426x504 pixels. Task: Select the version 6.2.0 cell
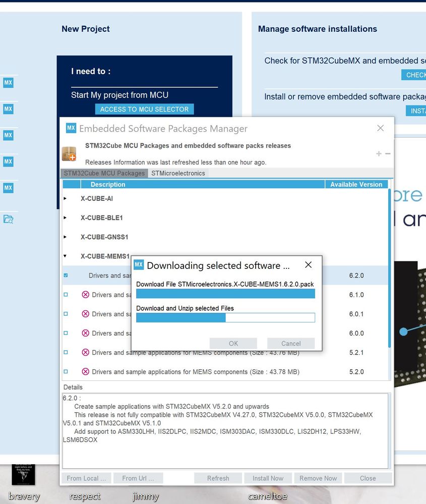356,275
